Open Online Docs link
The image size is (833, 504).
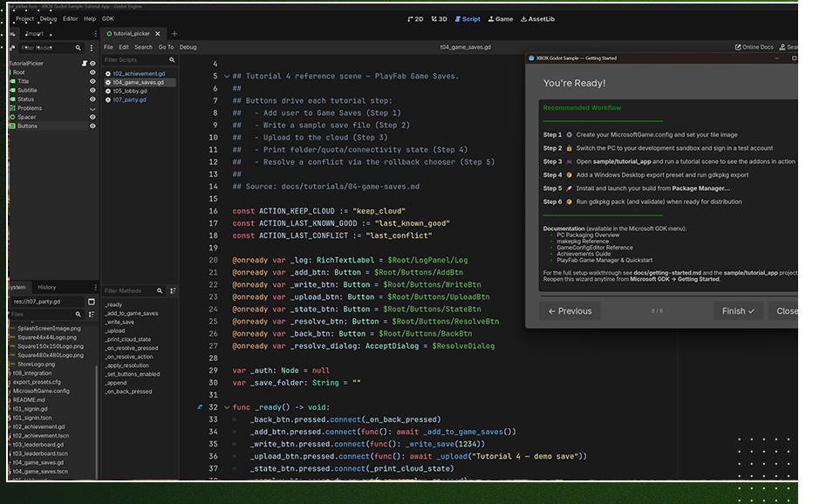tap(754, 47)
